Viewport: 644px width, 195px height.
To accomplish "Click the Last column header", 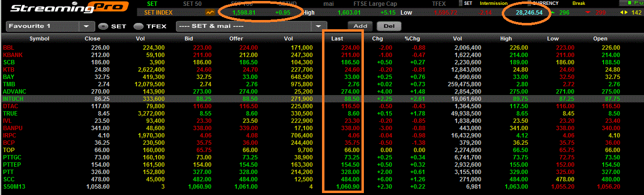I will point(338,39).
